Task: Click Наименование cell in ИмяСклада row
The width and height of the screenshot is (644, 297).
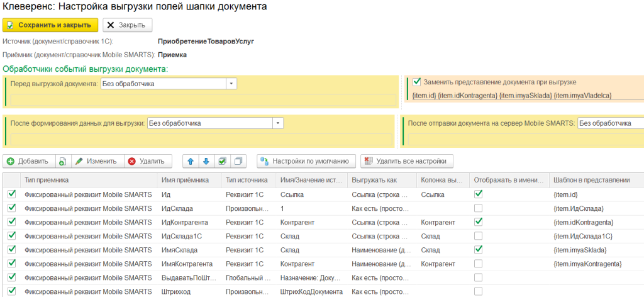Action: point(382,250)
